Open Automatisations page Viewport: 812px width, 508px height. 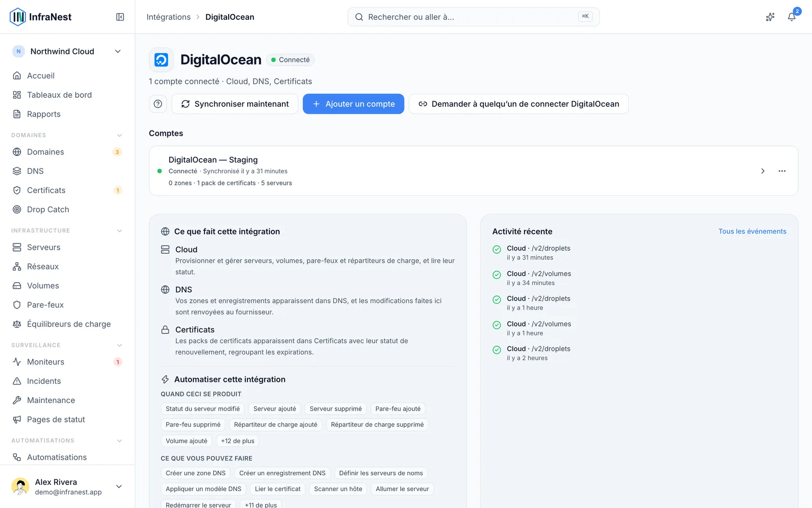click(x=67, y=457)
